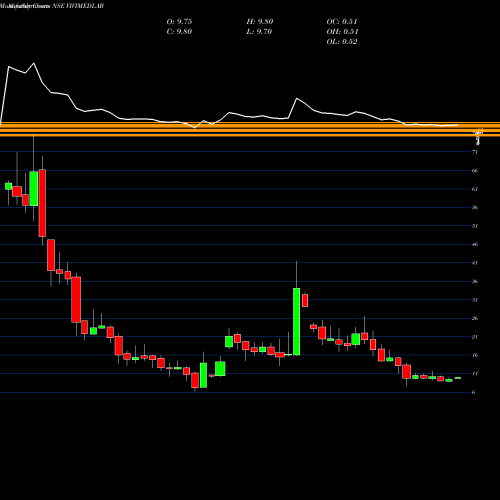Click the 61 price axis label
This screenshot has height=500, width=500.
click(x=475, y=189)
